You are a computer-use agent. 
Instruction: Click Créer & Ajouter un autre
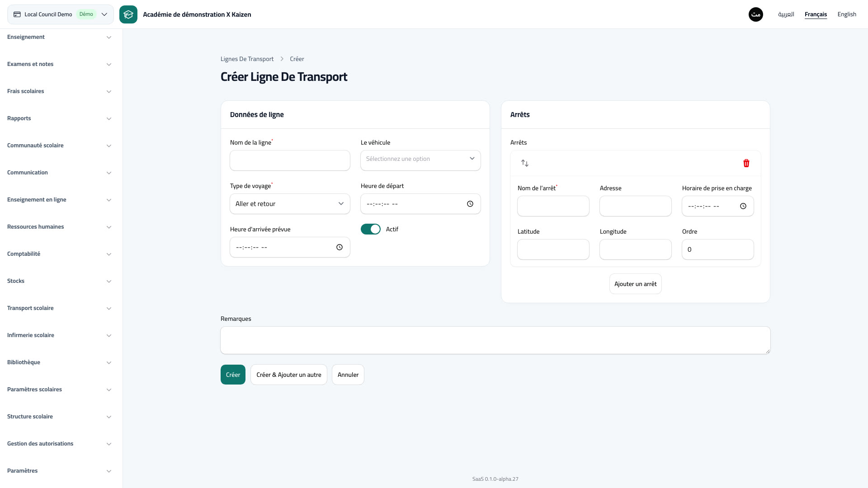pos(289,375)
